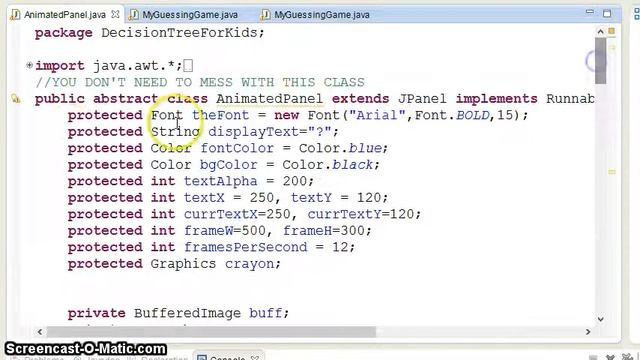This screenshot has width=640, height=360.
Task: Click the top yellow warning mark in the overview ruler
Action: [612, 48]
